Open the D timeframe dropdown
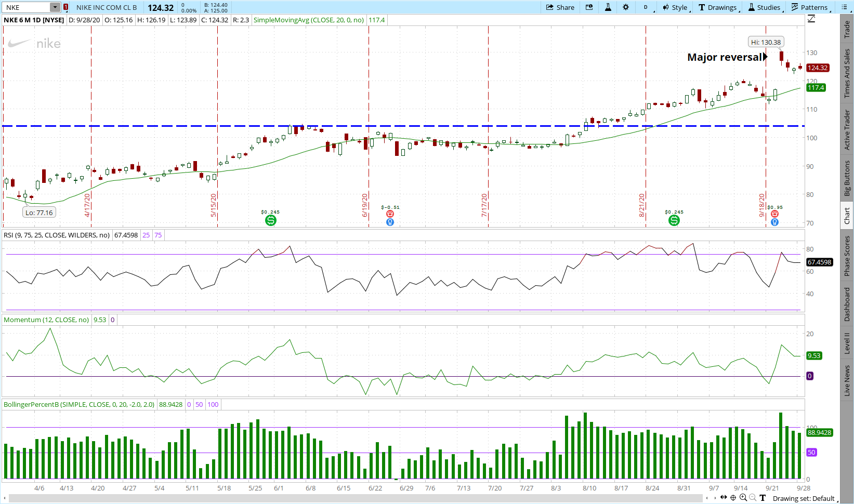854x504 pixels. coord(646,7)
